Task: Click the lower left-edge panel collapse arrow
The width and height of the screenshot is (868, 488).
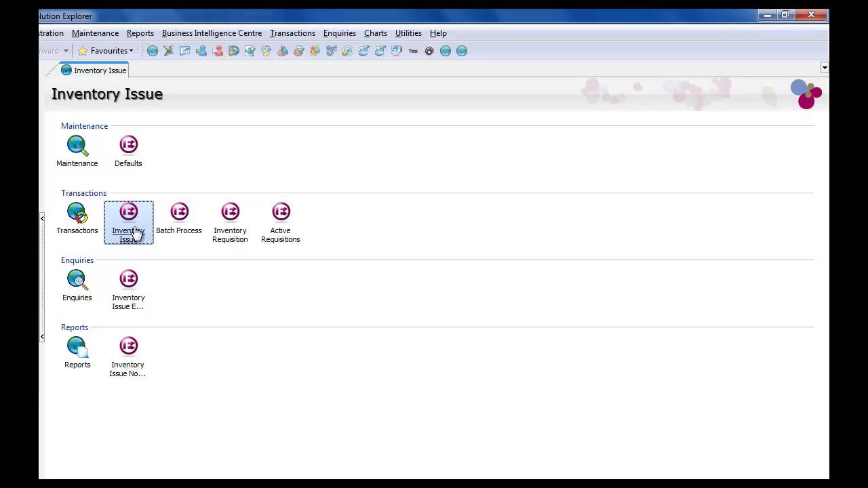Action: tap(42, 337)
